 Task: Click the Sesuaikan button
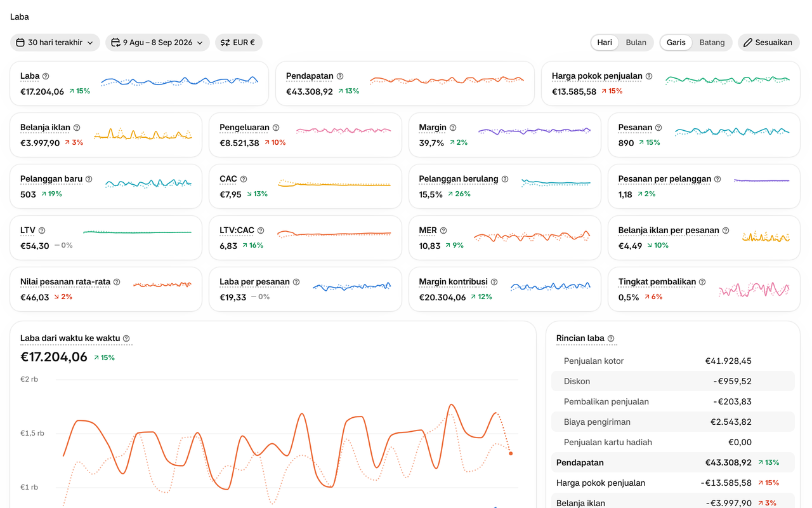[x=768, y=43]
